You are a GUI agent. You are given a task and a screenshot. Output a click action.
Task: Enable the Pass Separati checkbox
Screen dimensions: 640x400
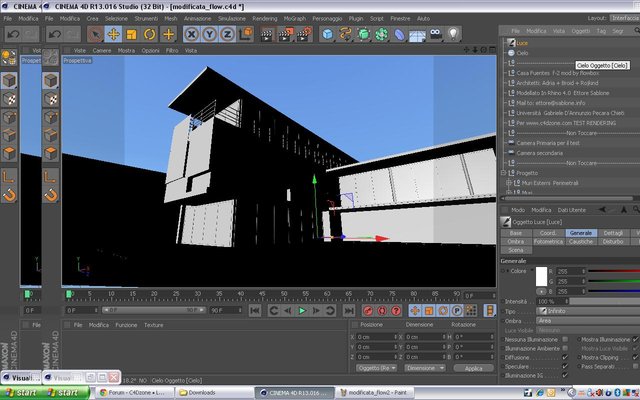tap(635, 366)
